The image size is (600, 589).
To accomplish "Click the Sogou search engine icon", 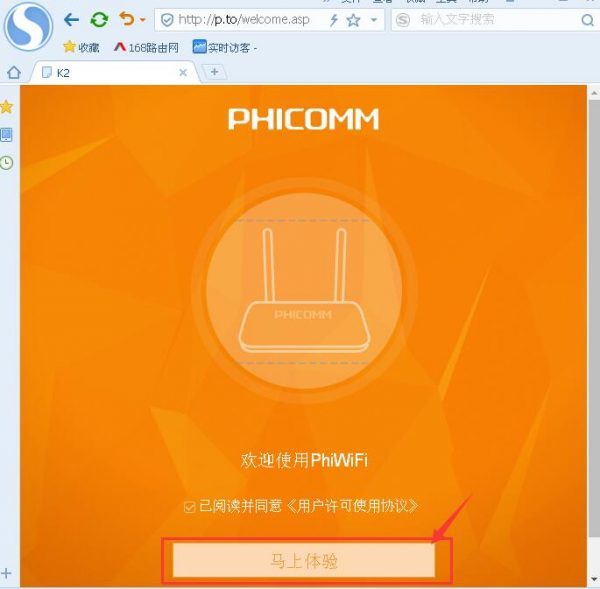I will [403, 20].
